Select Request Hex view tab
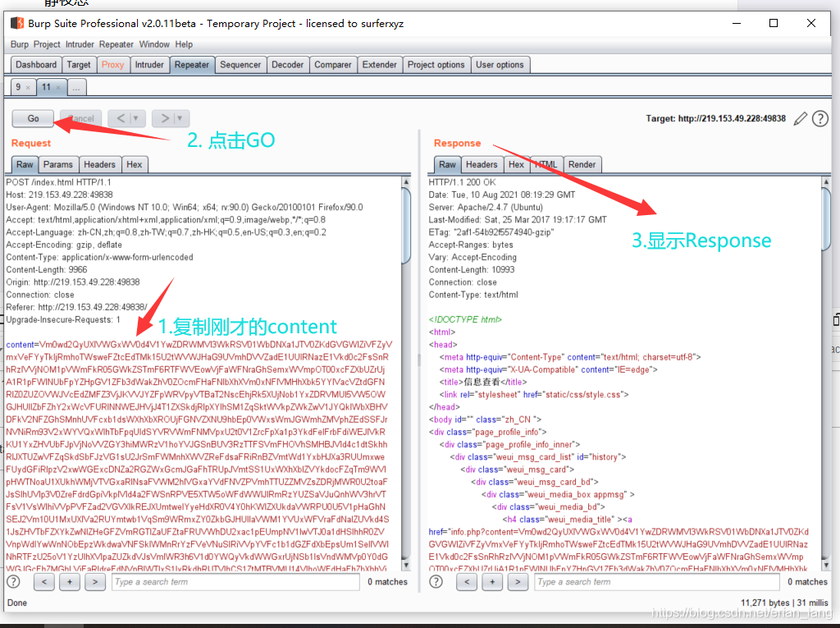Image resolution: width=840 pixels, height=628 pixels. pos(135,165)
